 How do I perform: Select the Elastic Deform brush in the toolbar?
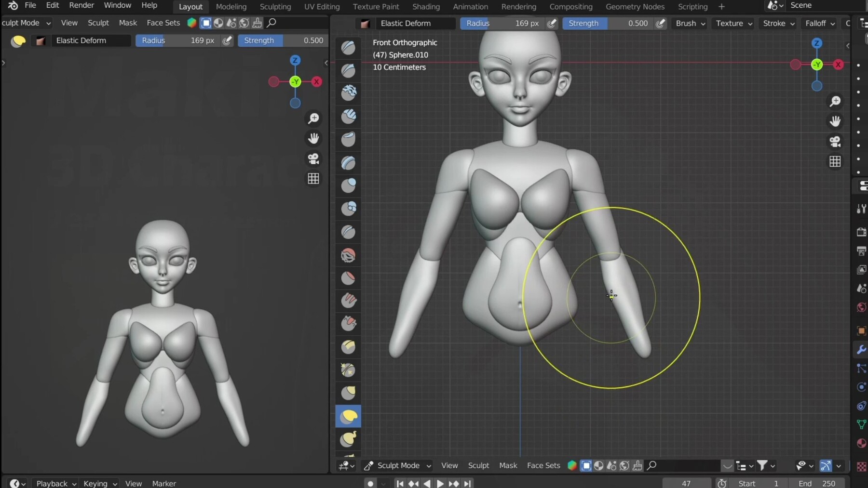click(x=348, y=416)
